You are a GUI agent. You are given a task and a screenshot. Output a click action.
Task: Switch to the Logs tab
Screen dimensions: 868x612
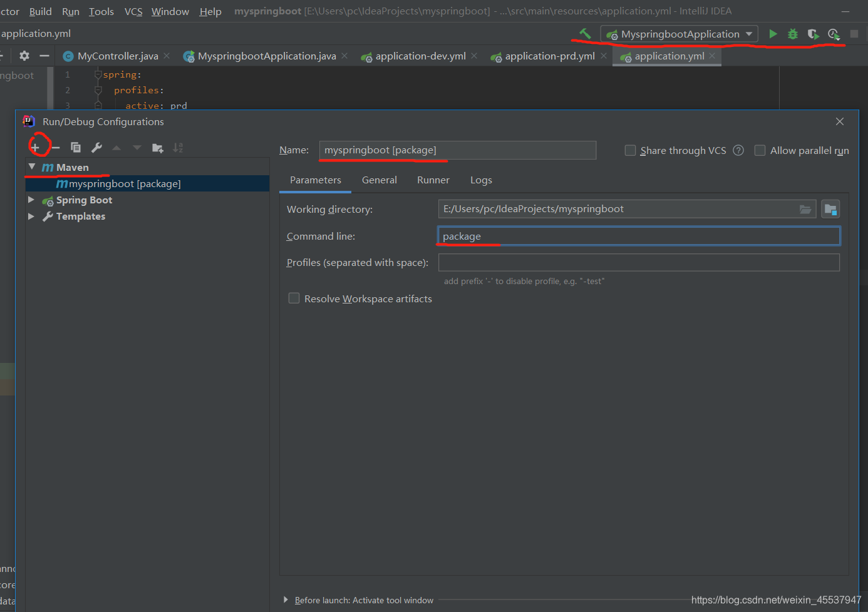point(481,180)
